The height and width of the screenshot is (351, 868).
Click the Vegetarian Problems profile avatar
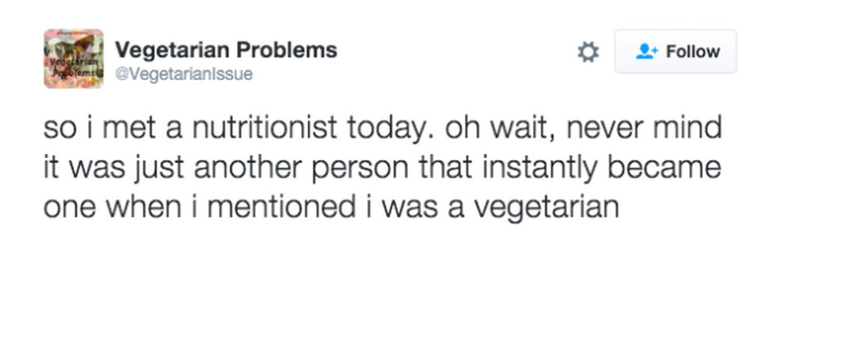point(74,58)
